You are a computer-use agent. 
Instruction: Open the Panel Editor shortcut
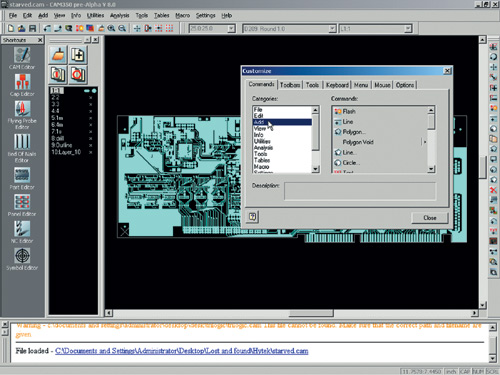(x=22, y=205)
